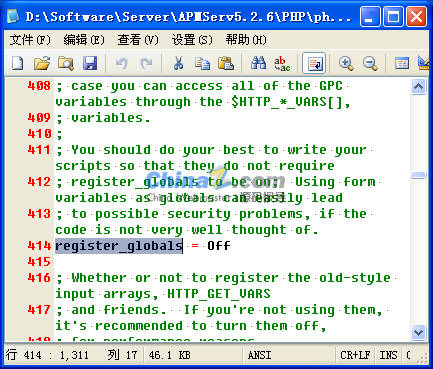Click line number 409 in margin

point(39,118)
